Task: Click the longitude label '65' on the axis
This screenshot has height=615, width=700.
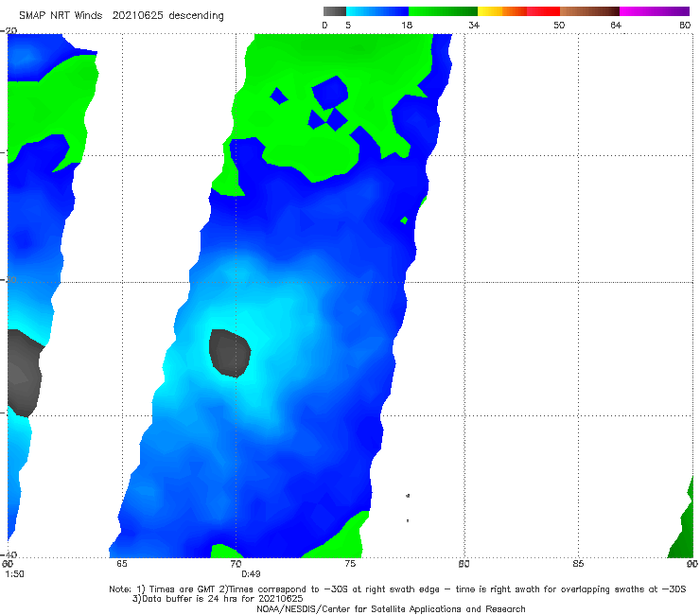Action: click(x=122, y=564)
